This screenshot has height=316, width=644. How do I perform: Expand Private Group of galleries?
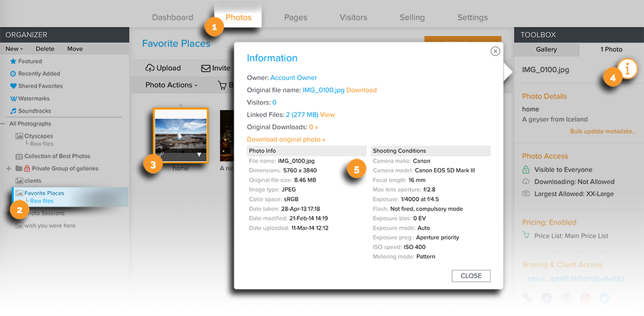(9, 168)
